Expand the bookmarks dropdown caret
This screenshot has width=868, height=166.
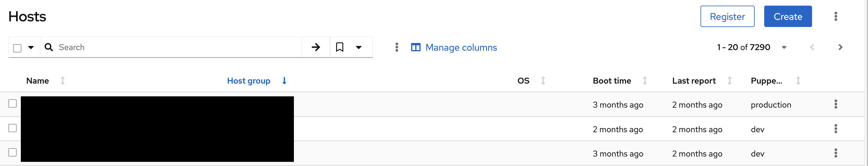(x=359, y=47)
